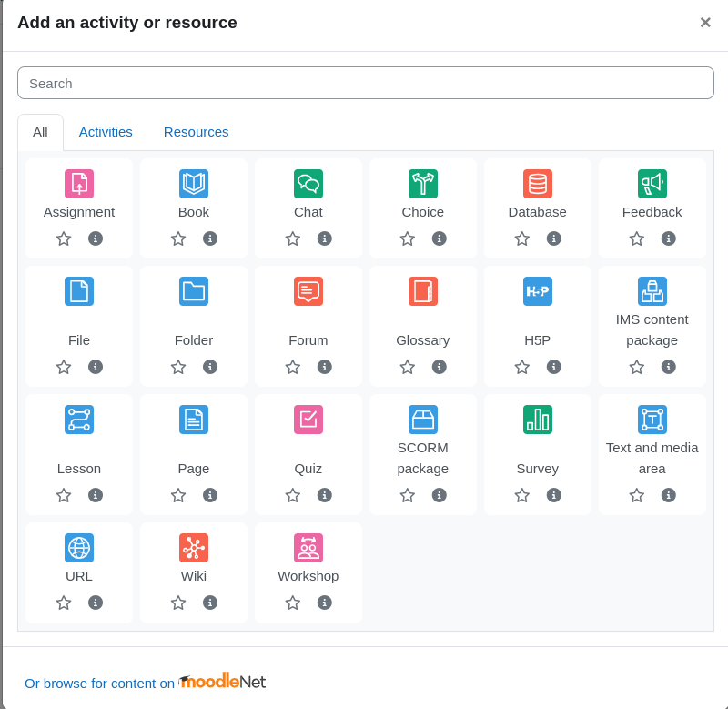The width and height of the screenshot is (728, 709).
Task: Choose the Text and media area icon
Action: click(x=652, y=420)
